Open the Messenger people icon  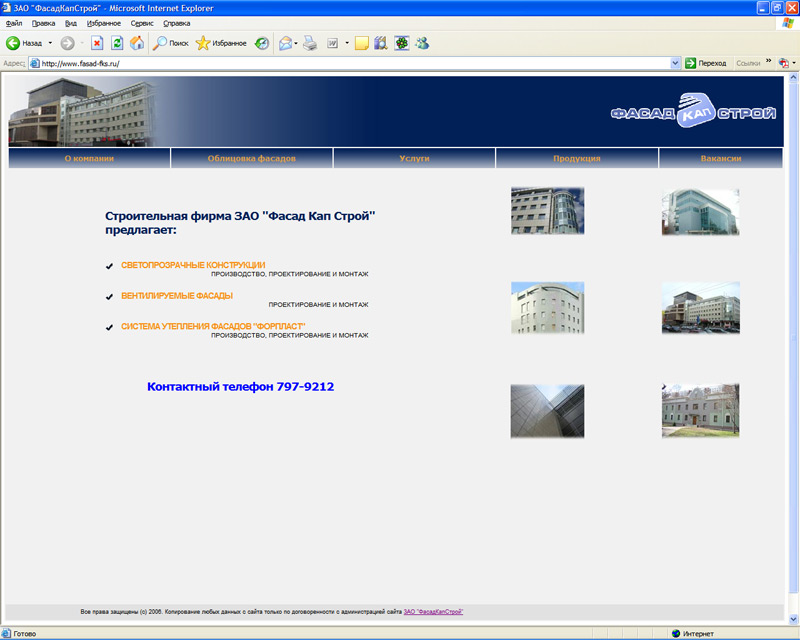pyautogui.click(x=422, y=43)
